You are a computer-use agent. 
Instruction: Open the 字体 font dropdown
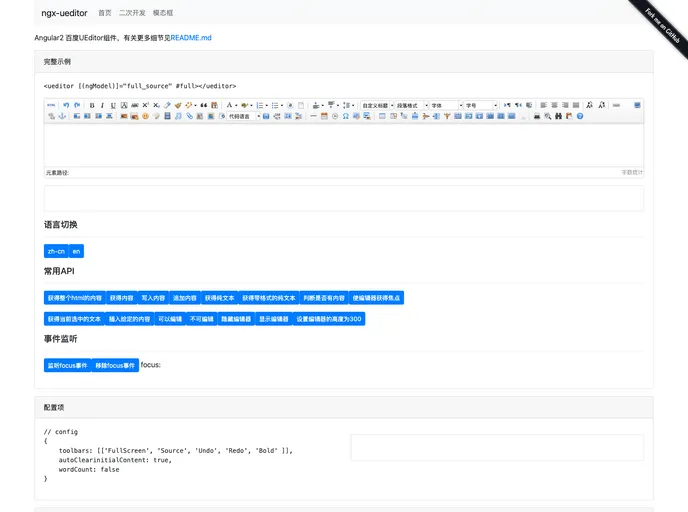(x=446, y=105)
